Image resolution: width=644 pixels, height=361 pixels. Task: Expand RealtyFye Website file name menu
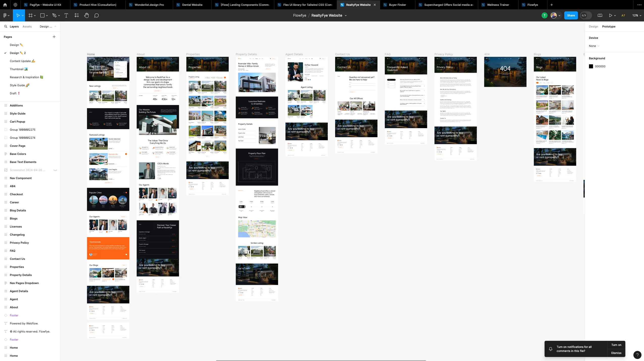click(x=346, y=15)
